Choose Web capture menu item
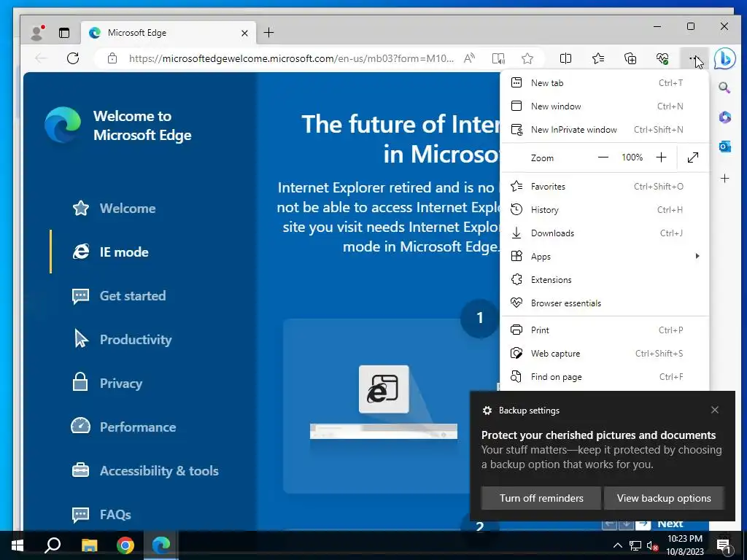Viewport: 747px width, 560px height. click(x=605, y=354)
